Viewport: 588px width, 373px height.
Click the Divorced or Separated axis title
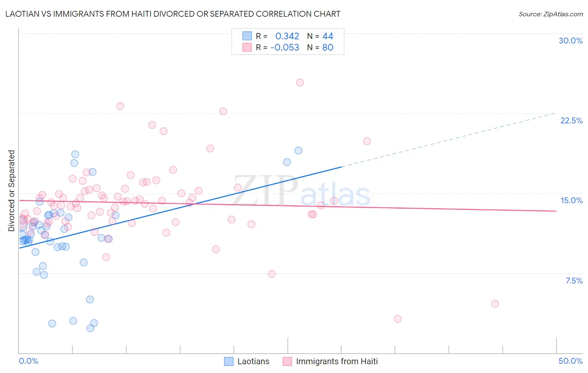[x=11, y=191]
